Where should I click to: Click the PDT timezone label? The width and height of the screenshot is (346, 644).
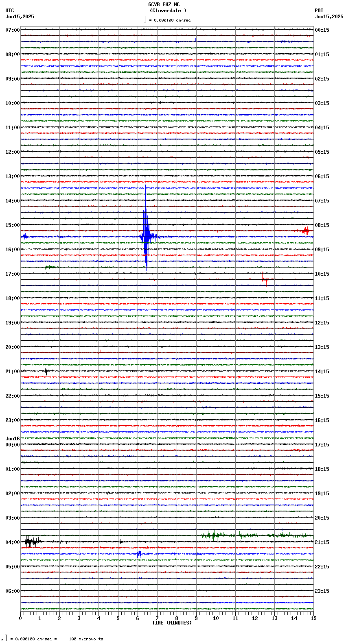pyautogui.click(x=319, y=11)
